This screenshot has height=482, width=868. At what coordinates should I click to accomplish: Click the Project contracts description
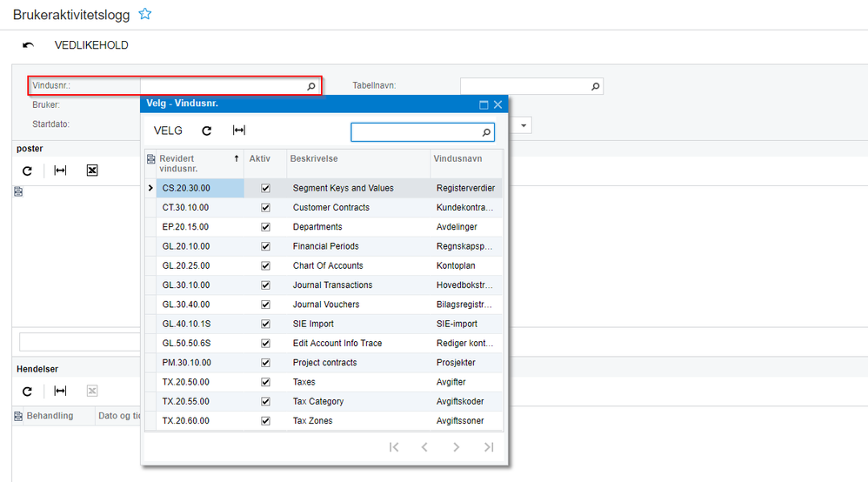click(325, 363)
